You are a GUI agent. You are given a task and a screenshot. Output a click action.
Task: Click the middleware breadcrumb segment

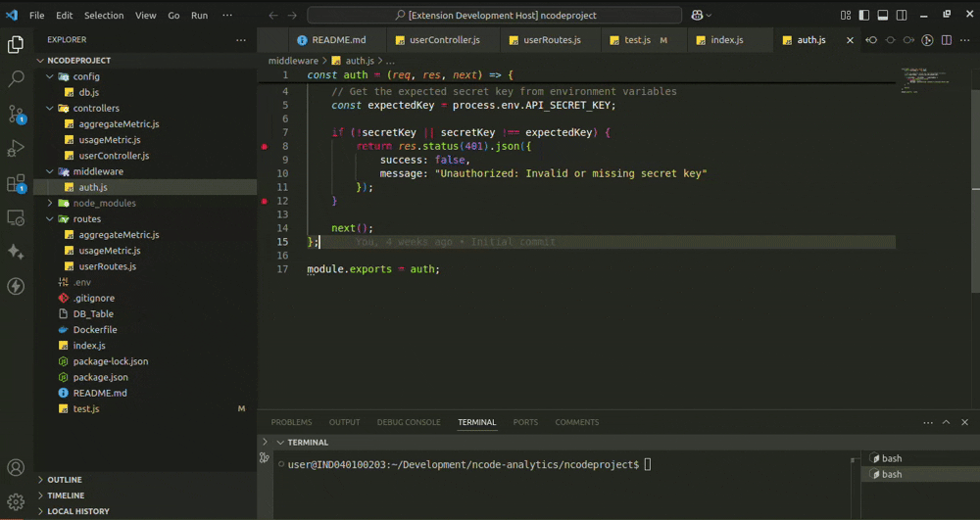point(293,61)
